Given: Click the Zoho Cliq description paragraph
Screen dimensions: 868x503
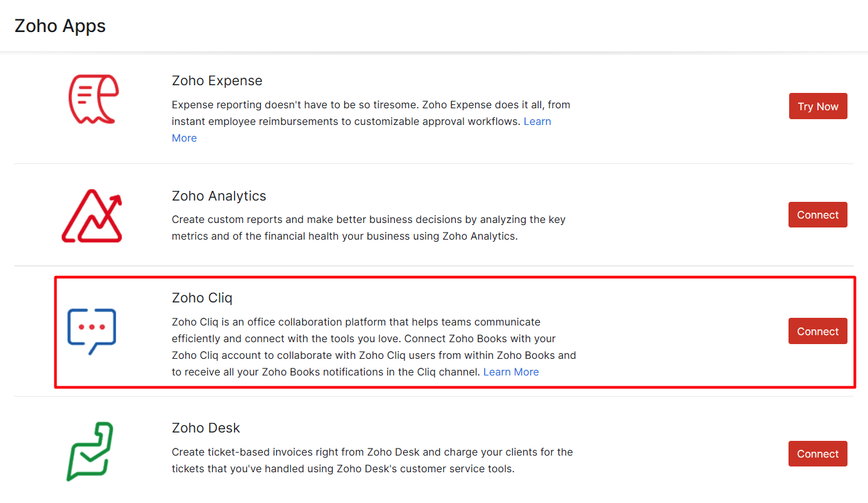Looking at the screenshot, I should pyautogui.click(x=373, y=347).
